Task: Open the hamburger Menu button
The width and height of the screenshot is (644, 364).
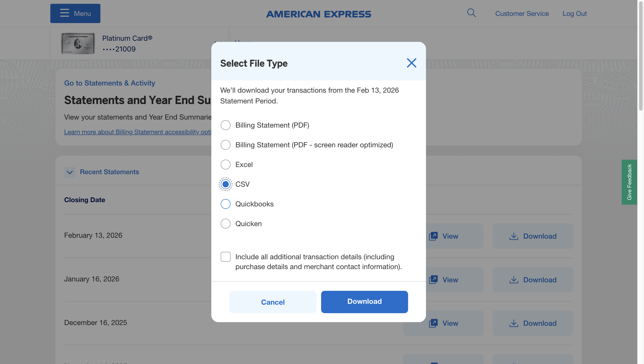Action: 75,13
